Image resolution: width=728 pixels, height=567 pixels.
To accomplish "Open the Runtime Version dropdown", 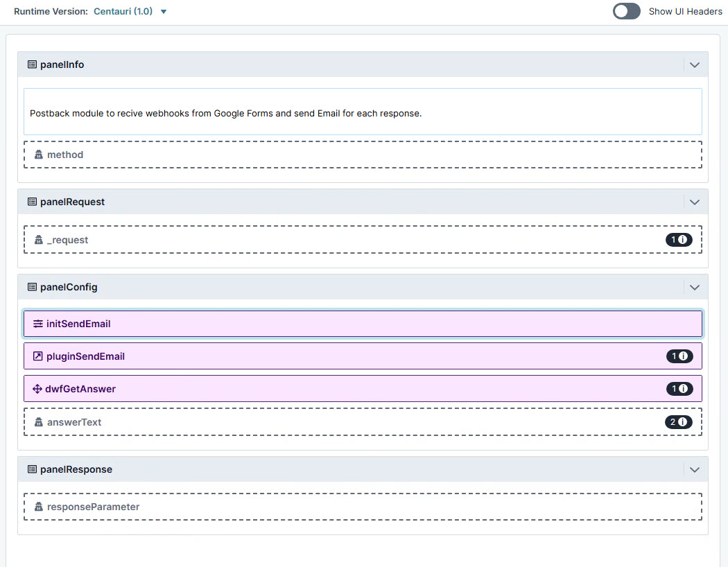I will tap(164, 11).
